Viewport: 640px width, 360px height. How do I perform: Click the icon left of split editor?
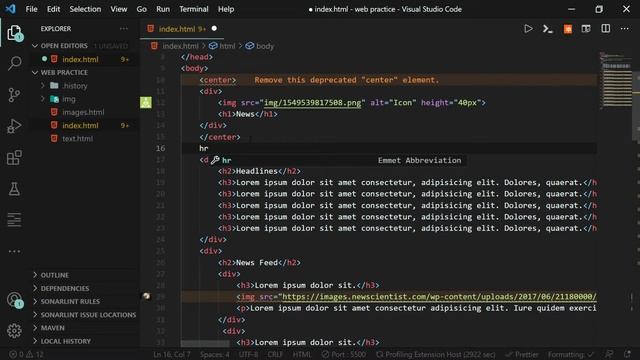[586, 29]
